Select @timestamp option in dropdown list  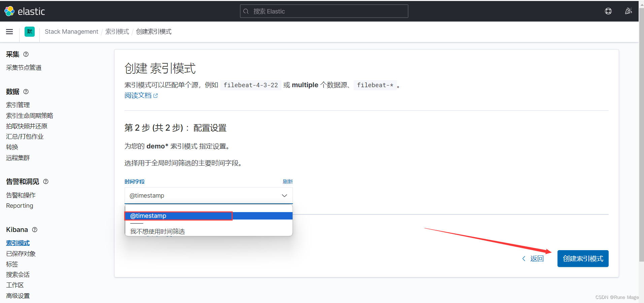208,216
